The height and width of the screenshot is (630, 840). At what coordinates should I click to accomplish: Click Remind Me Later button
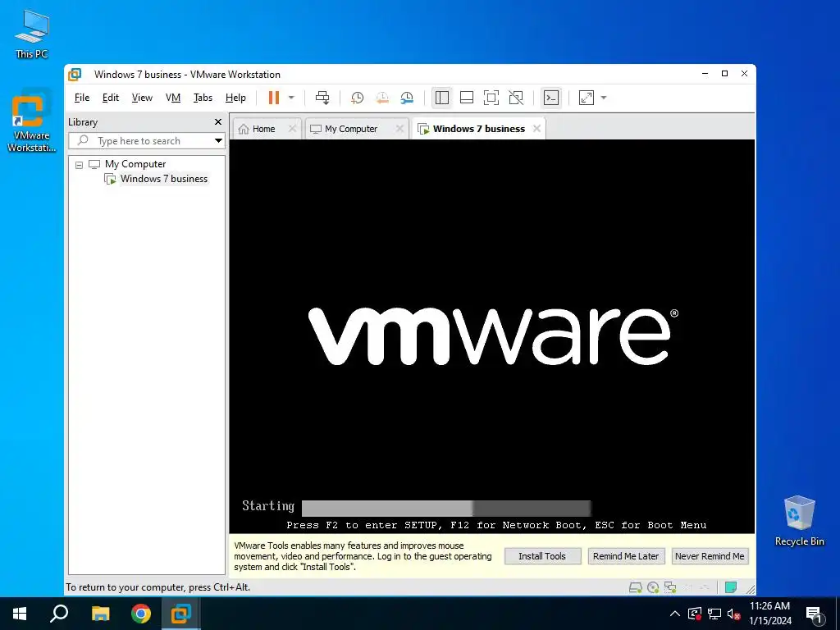point(626,556)
